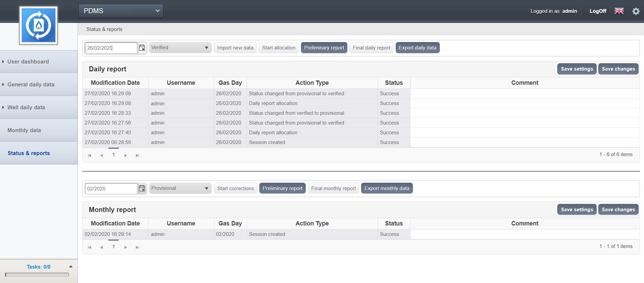
Task: Go to first page of Monthly report
Action: point(89,247)
